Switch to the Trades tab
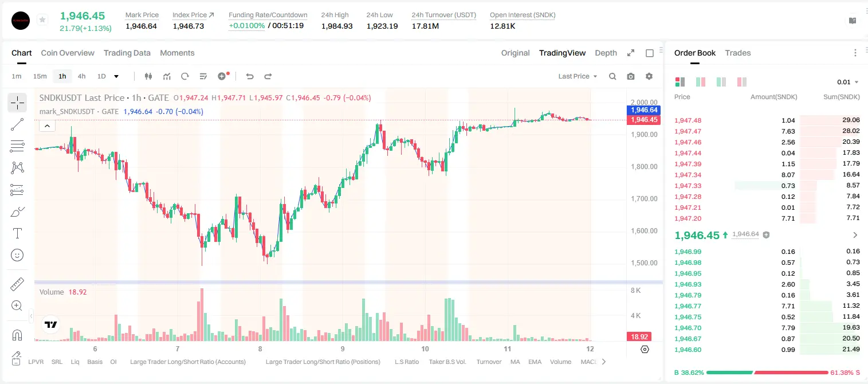 737,53
